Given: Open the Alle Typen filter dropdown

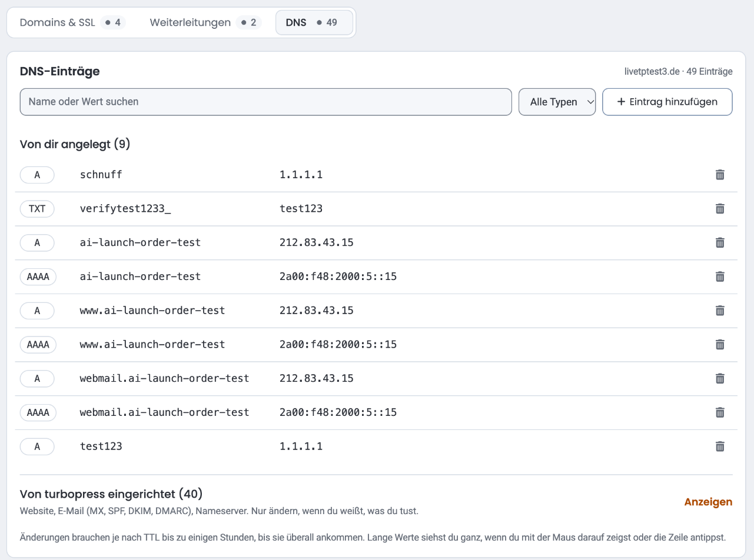Looking at the screenshot, I should coord(557,102).
